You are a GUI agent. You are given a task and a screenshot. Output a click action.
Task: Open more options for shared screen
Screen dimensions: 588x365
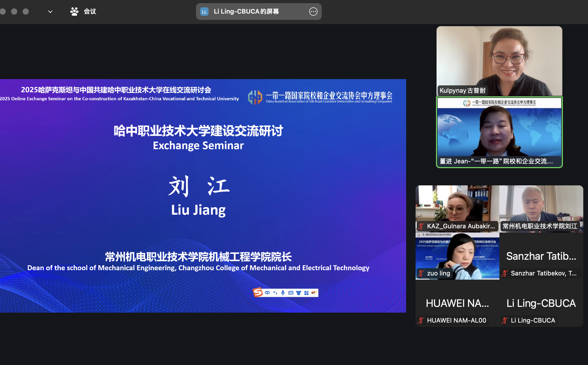[313, 12]
